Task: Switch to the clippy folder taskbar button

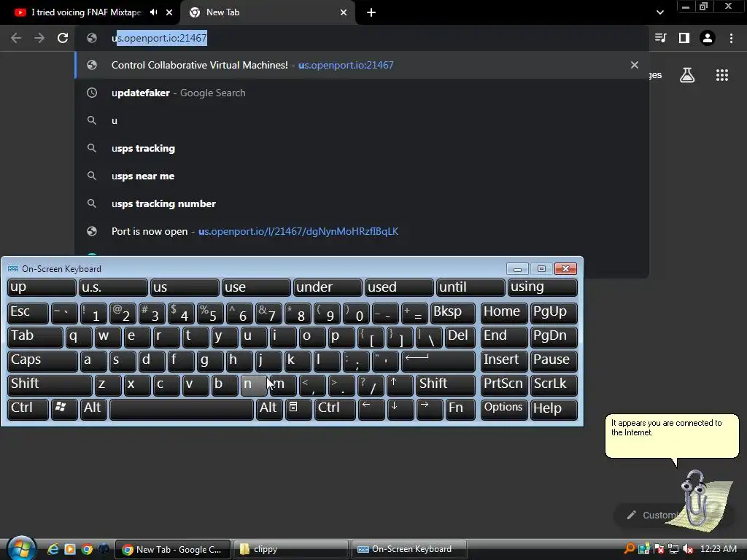Action: pos(290,549)
